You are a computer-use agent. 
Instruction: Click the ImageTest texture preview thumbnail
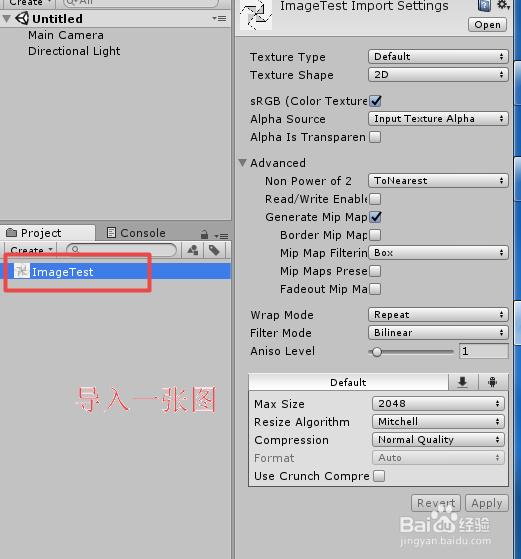pyautogui.click(x=256, y=15)
